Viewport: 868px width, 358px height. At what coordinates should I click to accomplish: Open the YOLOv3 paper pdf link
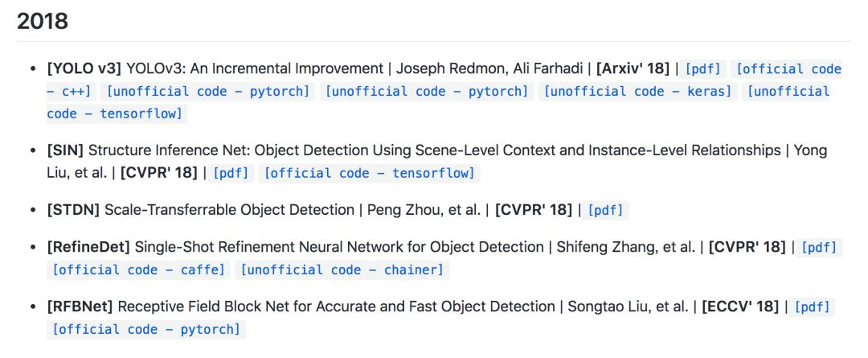tap(703, 69)
